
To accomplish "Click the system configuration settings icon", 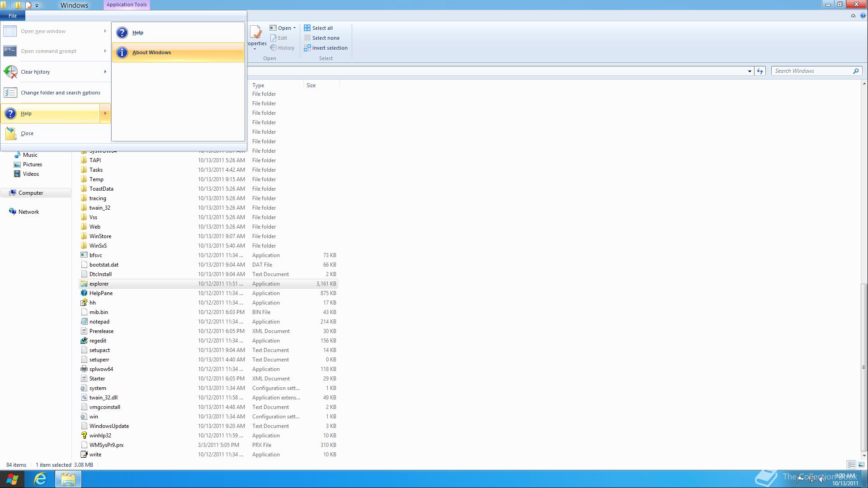I will 84,388.
